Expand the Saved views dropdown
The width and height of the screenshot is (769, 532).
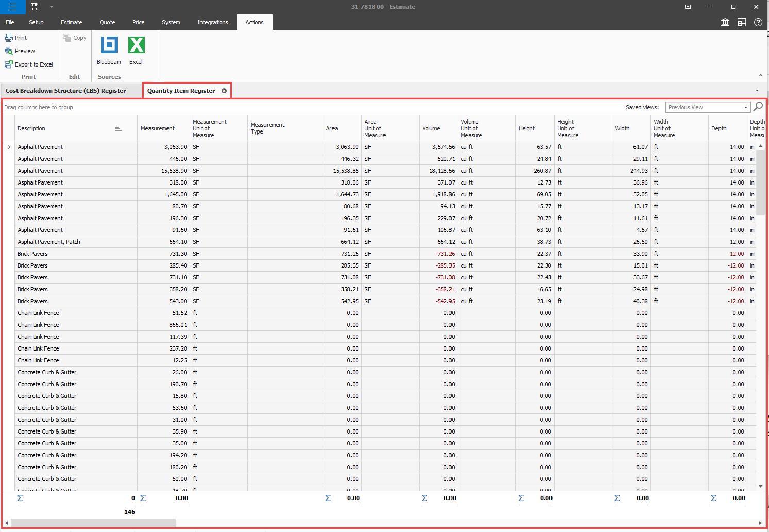point(745,107)
